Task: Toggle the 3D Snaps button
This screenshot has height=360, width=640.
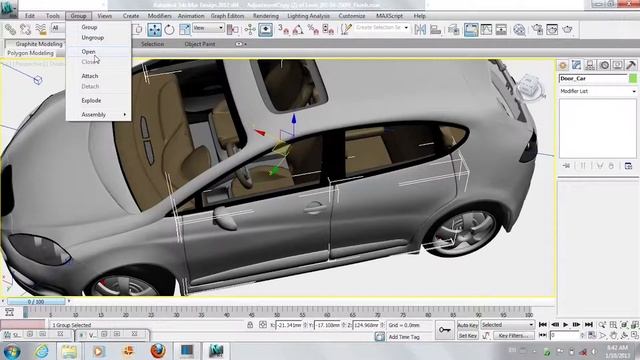Action: (x=283, y=29)
